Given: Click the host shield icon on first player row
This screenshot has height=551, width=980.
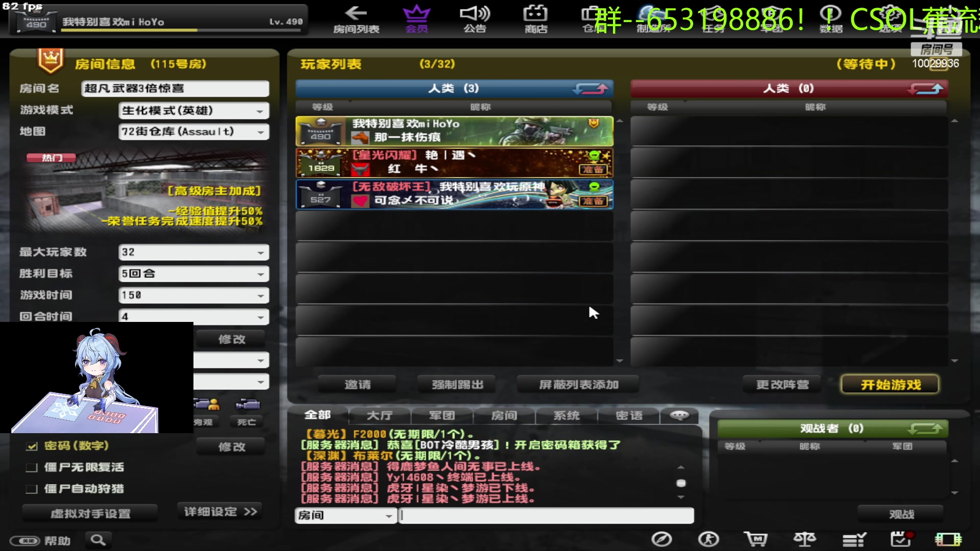Looking at the screenshot, I should pyautogui.click(x=594, y=123).
